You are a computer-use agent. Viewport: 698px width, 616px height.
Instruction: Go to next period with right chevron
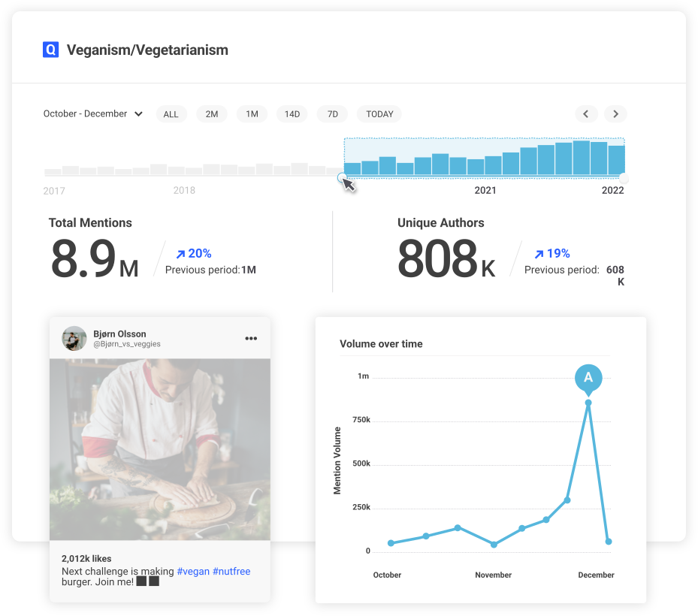(615, 114)
